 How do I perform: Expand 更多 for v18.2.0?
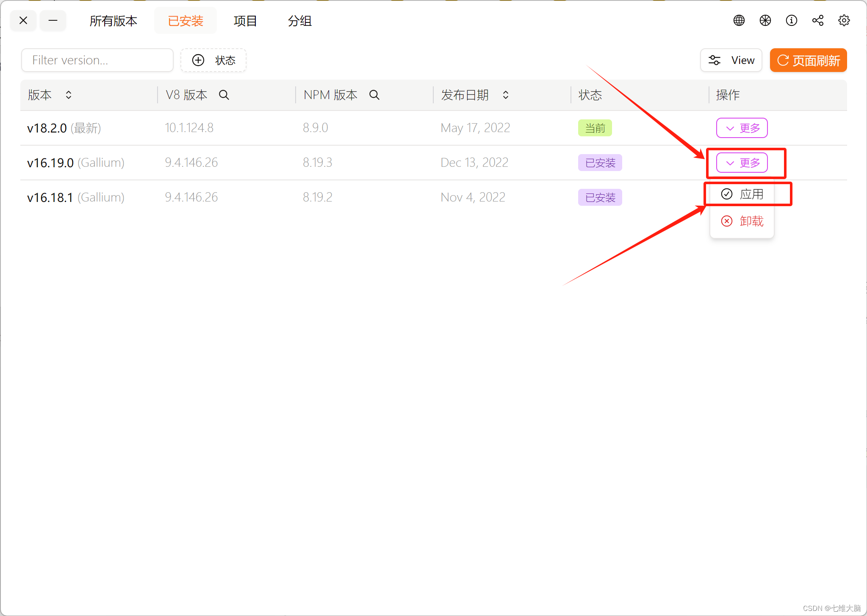(742, 128)
